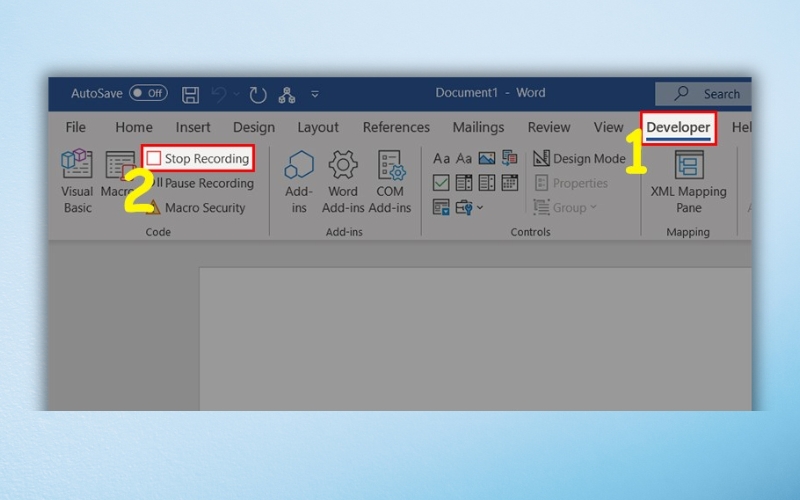
Task: Open the Add-ins store
Action: 299,182
